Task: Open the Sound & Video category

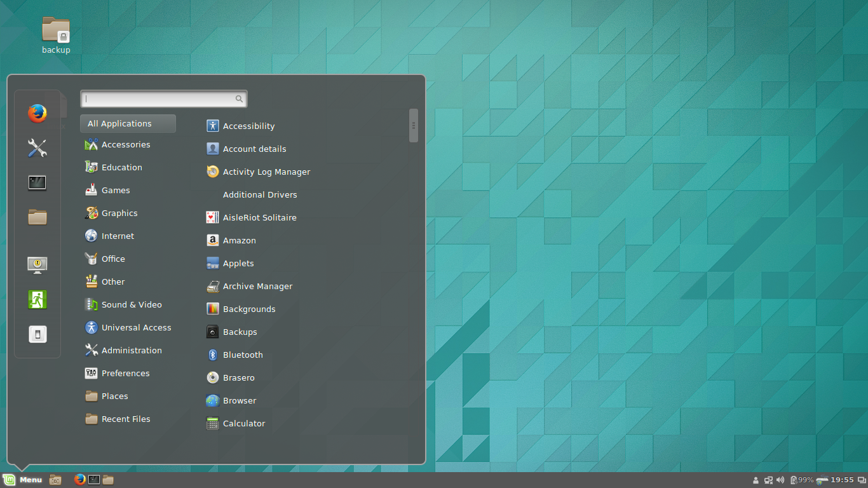Action: pyautogui.click(x=131, y=304)
